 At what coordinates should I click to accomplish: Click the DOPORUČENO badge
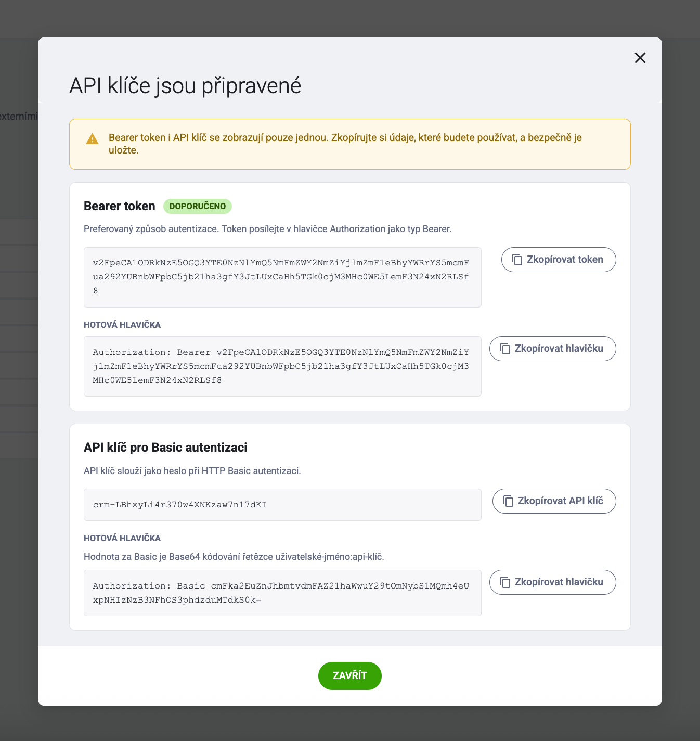tap(198, 206)
